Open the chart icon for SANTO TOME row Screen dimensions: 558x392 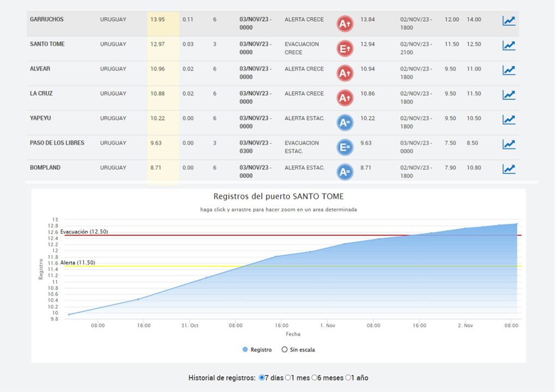point(508,46)
